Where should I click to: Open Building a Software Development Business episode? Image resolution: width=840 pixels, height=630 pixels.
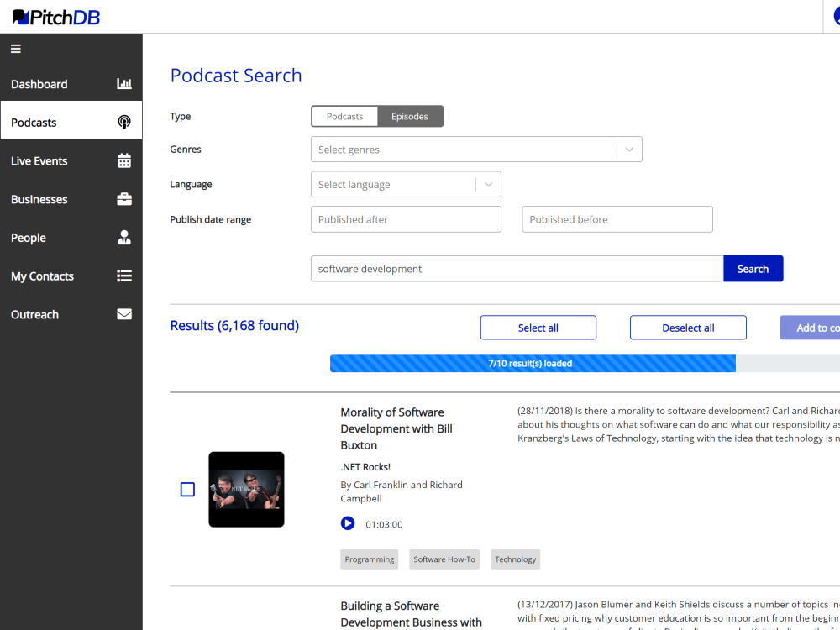point(411,614)
